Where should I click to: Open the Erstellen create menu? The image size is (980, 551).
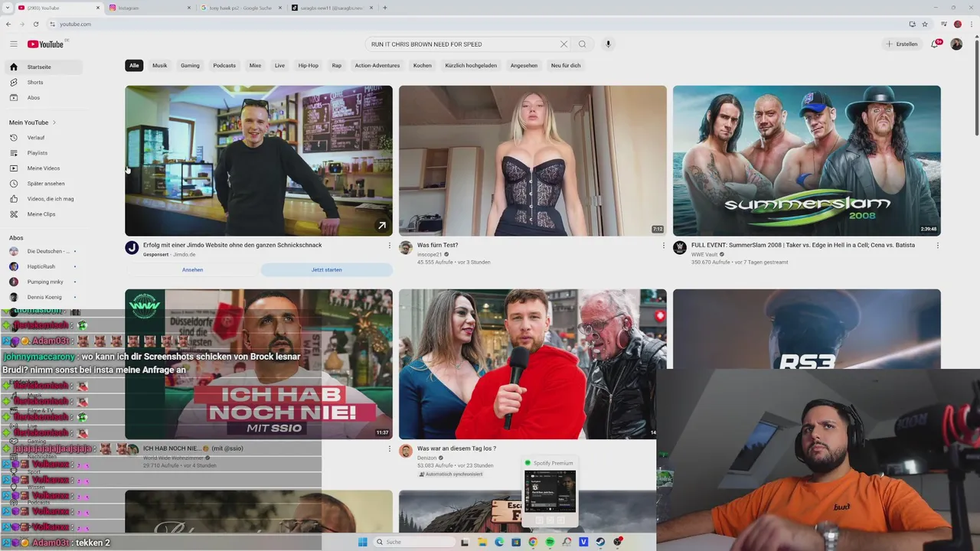coord(901,44)
